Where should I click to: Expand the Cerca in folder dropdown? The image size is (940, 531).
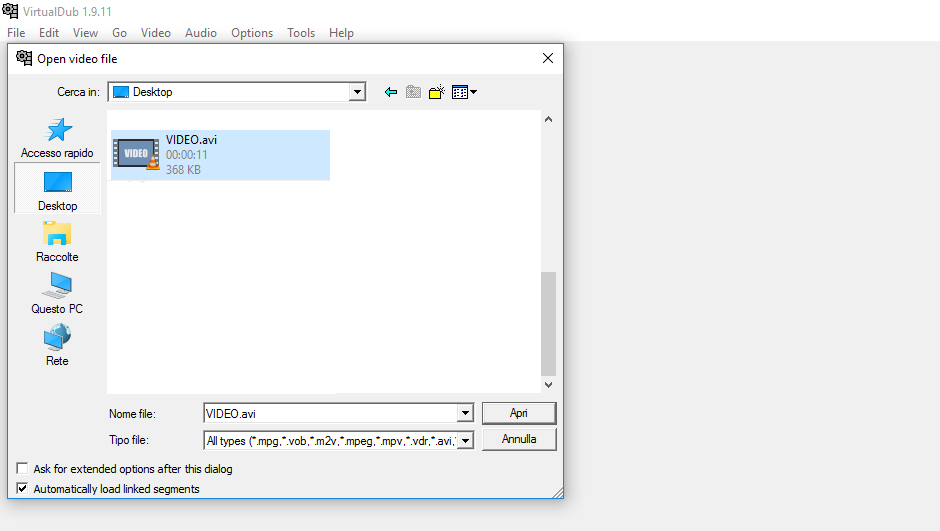pyautogui.click(x=357, y=92)
